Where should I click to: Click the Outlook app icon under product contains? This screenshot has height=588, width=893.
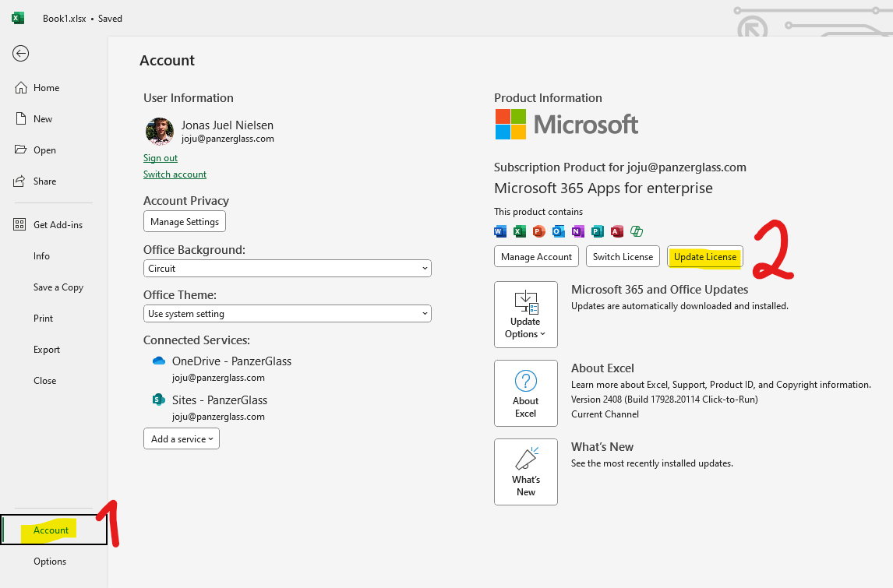pyautogui.click(x=559, y=231)
